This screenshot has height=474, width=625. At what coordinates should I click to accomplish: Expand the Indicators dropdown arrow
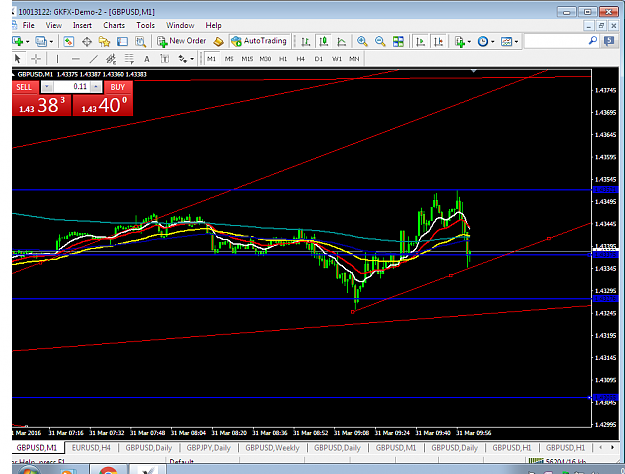[x=469, y=41]
